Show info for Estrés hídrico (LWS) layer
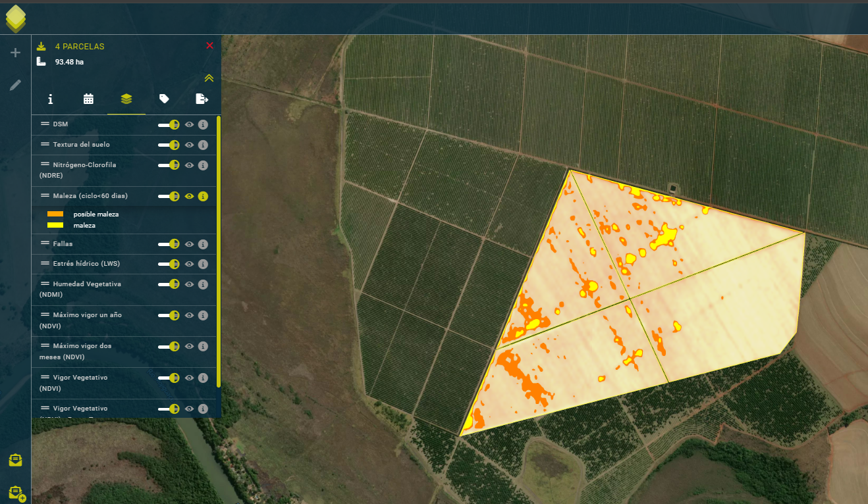The height and width of the screenshot is (504, 868). (203, 264)
